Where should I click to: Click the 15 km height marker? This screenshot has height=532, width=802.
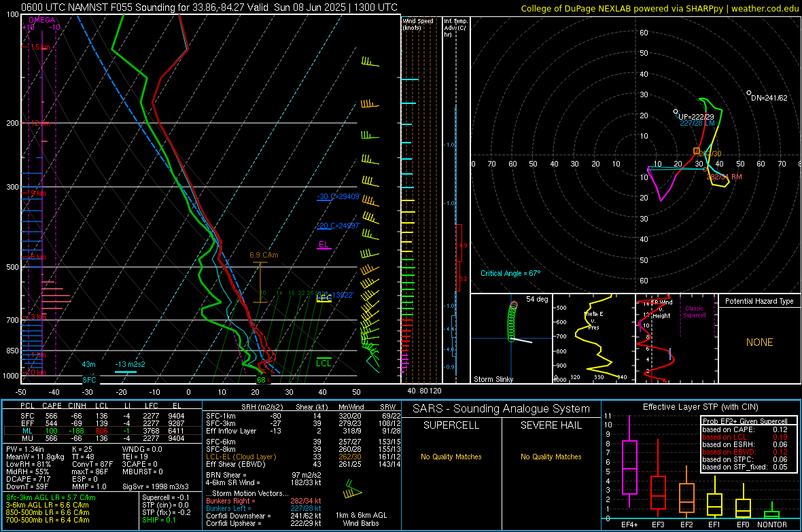pyautogui.click(x=40, y=47)
